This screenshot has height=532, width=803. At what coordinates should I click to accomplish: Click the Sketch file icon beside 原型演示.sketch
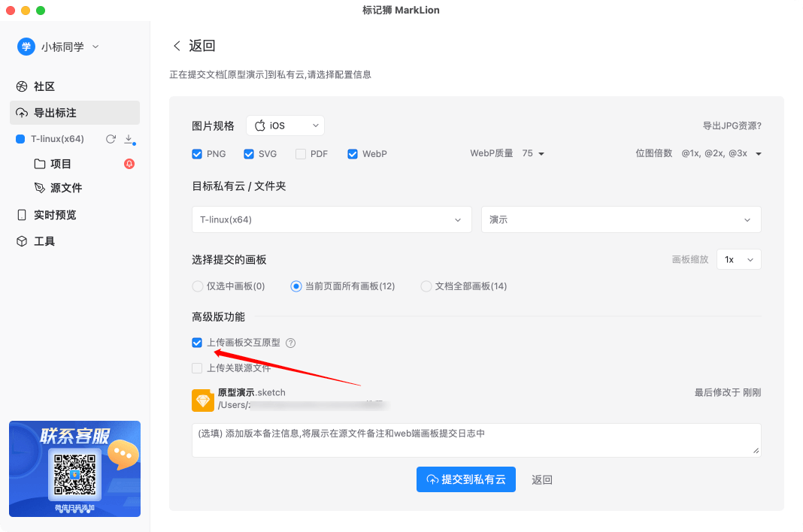(202, 400)
